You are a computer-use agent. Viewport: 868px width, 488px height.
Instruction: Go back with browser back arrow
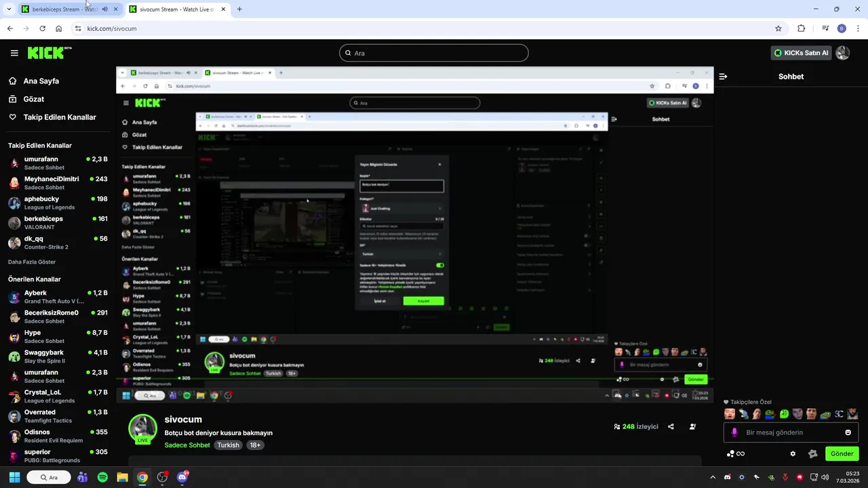point(9,28)
